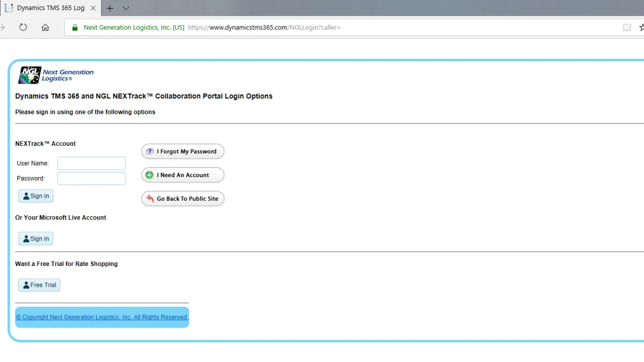The height and width of the screenshot is (362, 644).
Task: Click the User Name label
Action: (x=33, y=164)
